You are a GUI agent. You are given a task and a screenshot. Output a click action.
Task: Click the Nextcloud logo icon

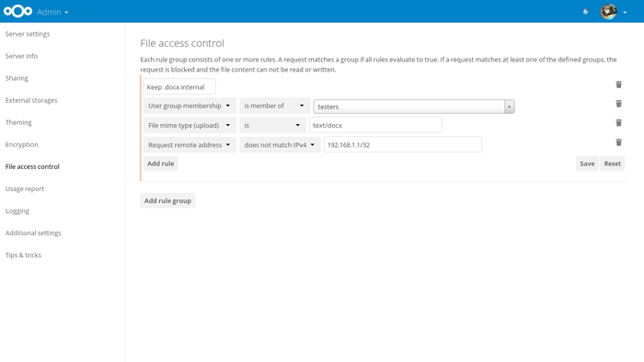[17, 11]
